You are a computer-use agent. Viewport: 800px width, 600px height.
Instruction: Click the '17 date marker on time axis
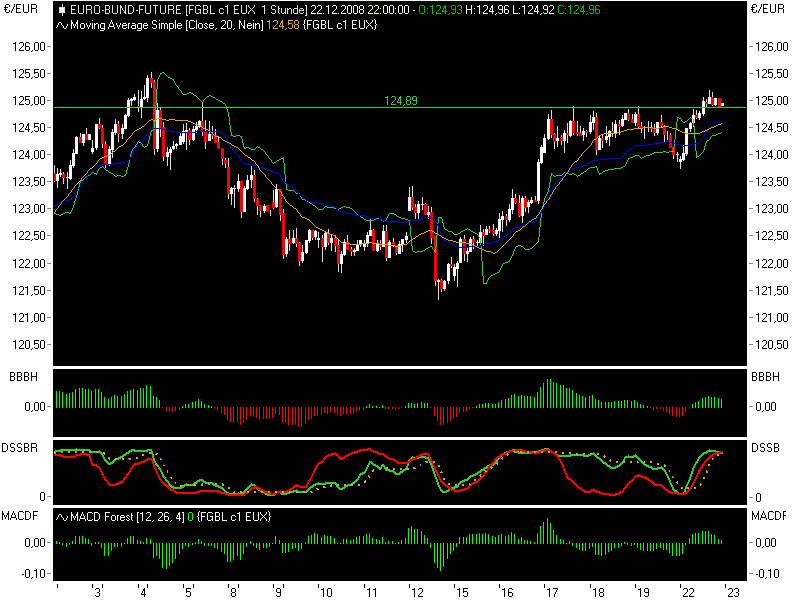point(552,592)
